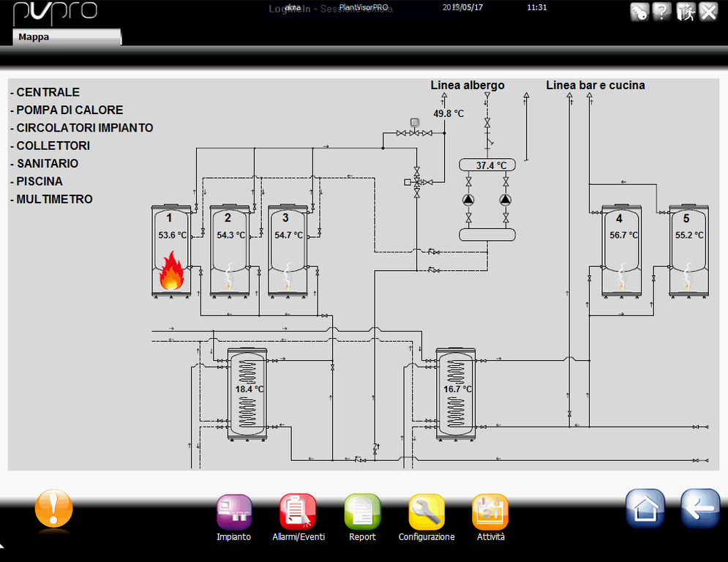The width and height of the screenshot is (728, 562).
Task: Click the help question mark icon
Action: click(x=662, y=12)
